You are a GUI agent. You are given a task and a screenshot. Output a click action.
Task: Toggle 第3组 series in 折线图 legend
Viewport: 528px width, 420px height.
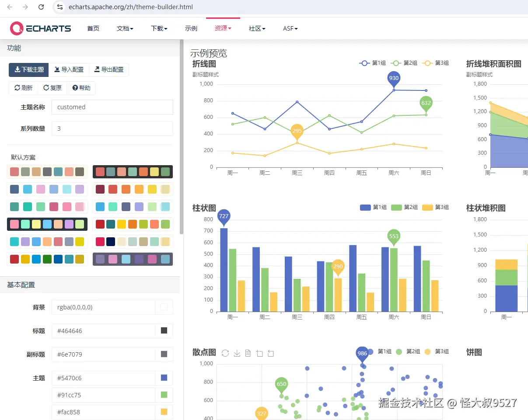pos(435,63)
